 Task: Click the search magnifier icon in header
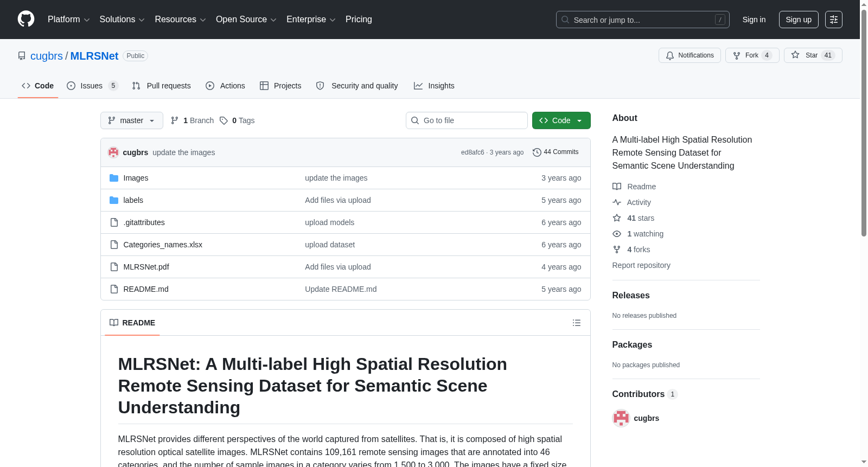coord(565,20)
